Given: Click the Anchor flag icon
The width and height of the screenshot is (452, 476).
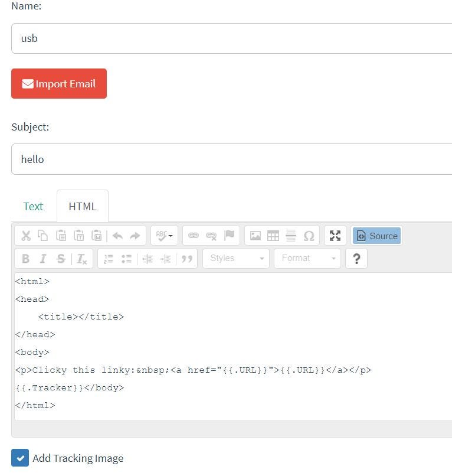Looking at the screenshot, I should click(x=230, y=236).
